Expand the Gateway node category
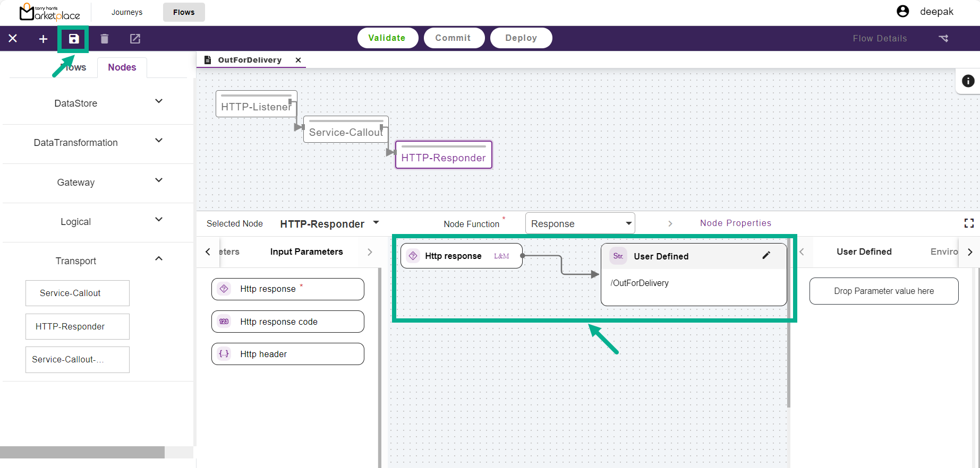 coord(158,180)
